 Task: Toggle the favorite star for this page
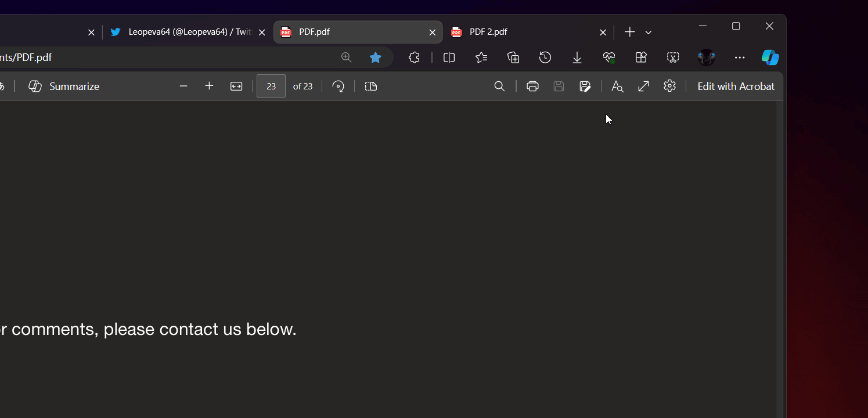pos(376,57)
